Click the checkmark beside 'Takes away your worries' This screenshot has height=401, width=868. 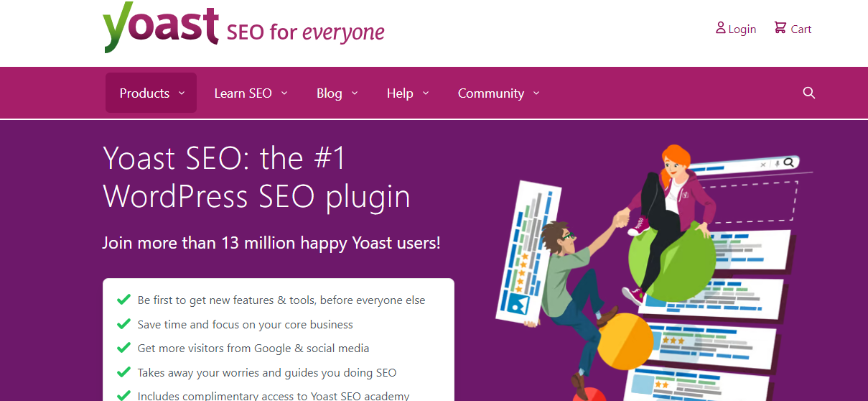pyautogui.click(x=123, y=372)
